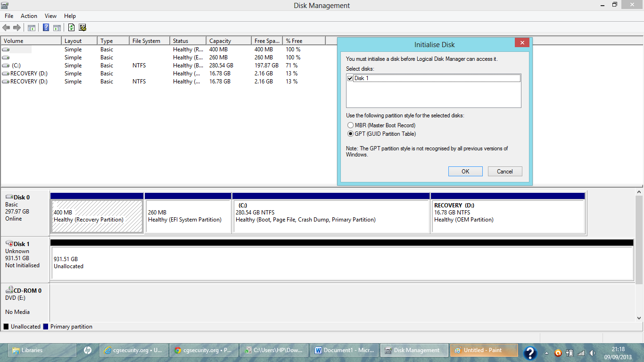
Task: Toggle the Show/Hide Action Pane icon
Action: 57,28
